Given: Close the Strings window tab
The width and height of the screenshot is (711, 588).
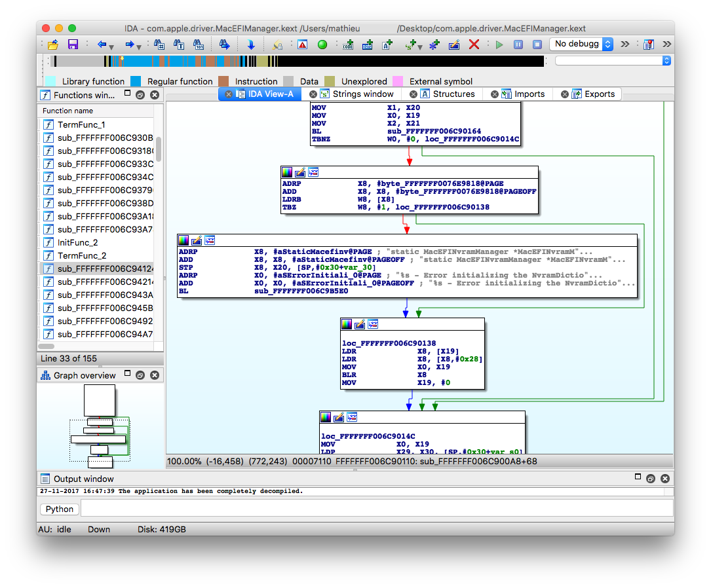Looking at the screenshot, I should click(313, 94).
